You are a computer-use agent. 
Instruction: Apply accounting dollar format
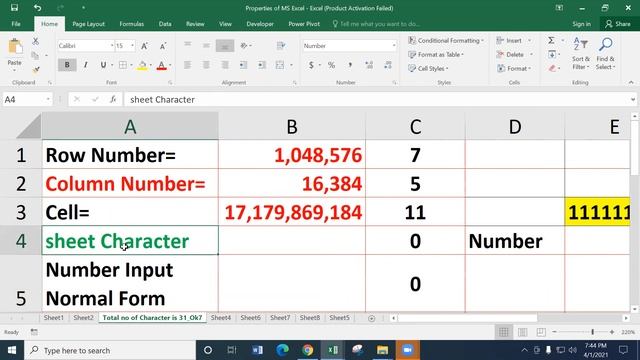point(311,65)
